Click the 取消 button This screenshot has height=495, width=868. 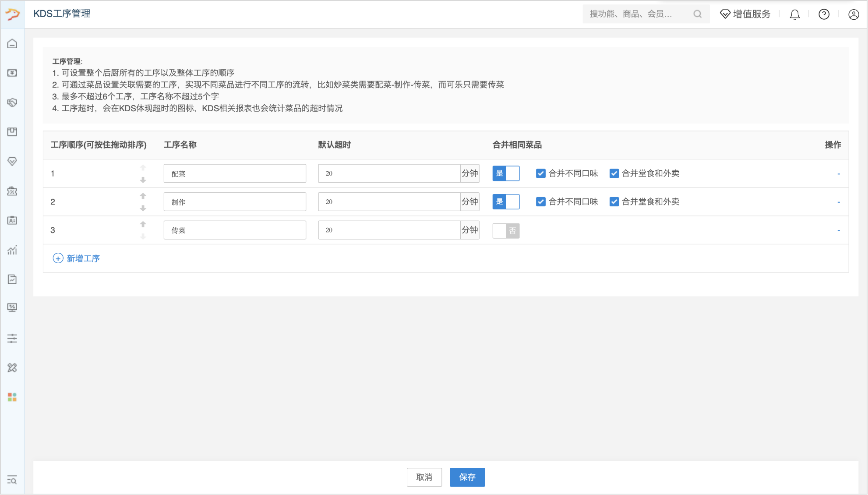point(424,477)
